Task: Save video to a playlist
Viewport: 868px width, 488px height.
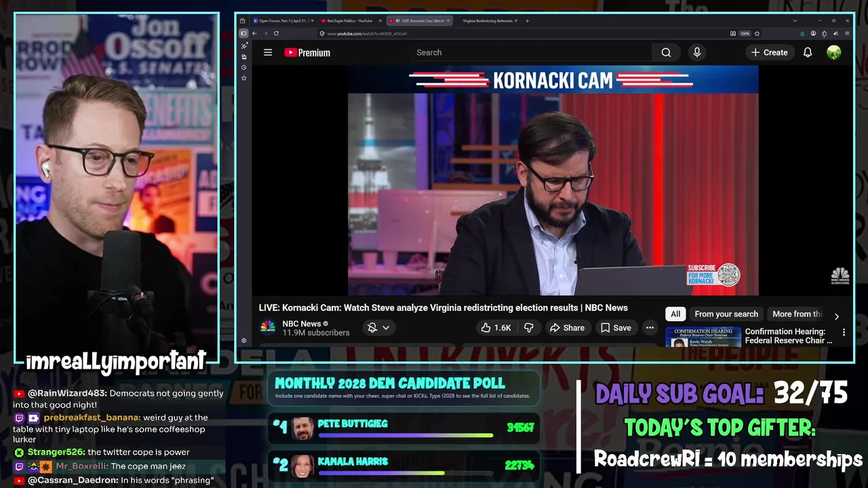Action: click(x=616, y=327)
